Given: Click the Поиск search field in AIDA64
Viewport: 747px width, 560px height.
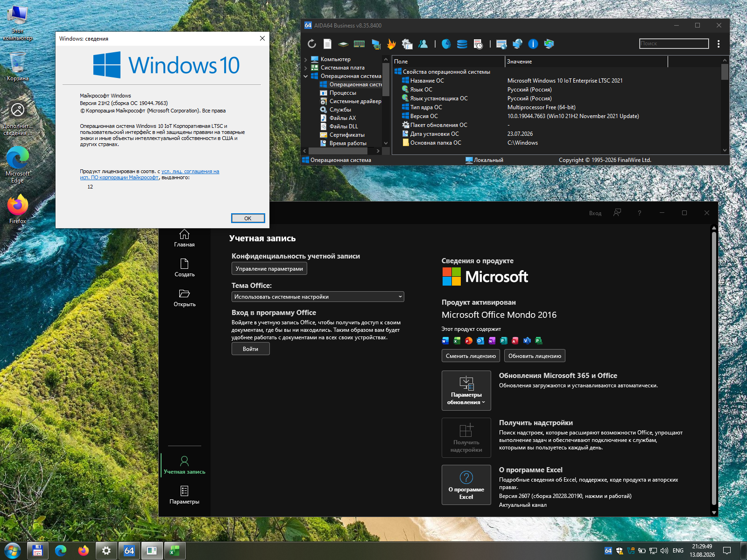Looking at the screenshot, I should pyautogui.click(x=674, y=43).
